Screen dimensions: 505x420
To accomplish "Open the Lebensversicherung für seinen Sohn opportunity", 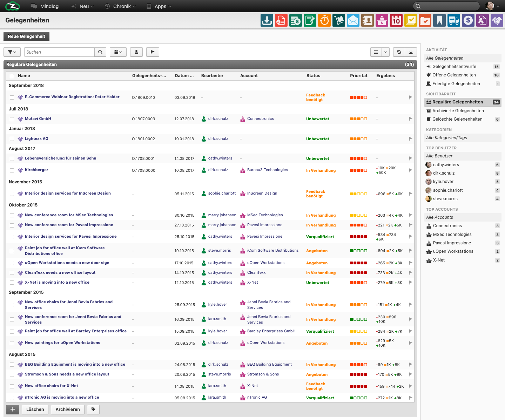I will [60, 158].
